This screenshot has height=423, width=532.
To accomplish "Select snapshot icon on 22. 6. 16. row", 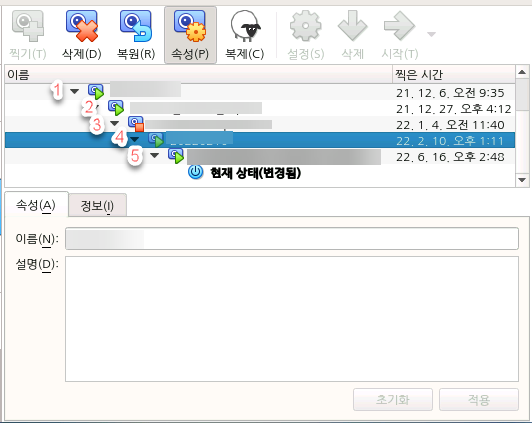I will 176,156.
